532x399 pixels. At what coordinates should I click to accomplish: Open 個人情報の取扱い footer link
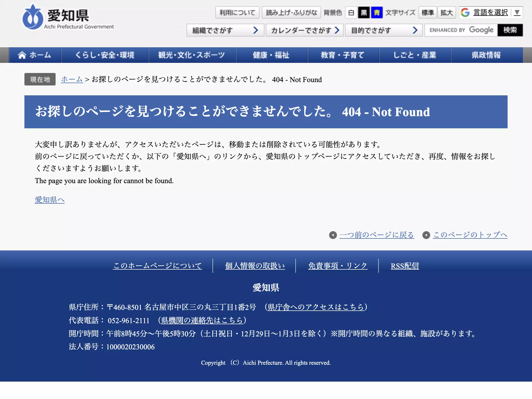255,266
